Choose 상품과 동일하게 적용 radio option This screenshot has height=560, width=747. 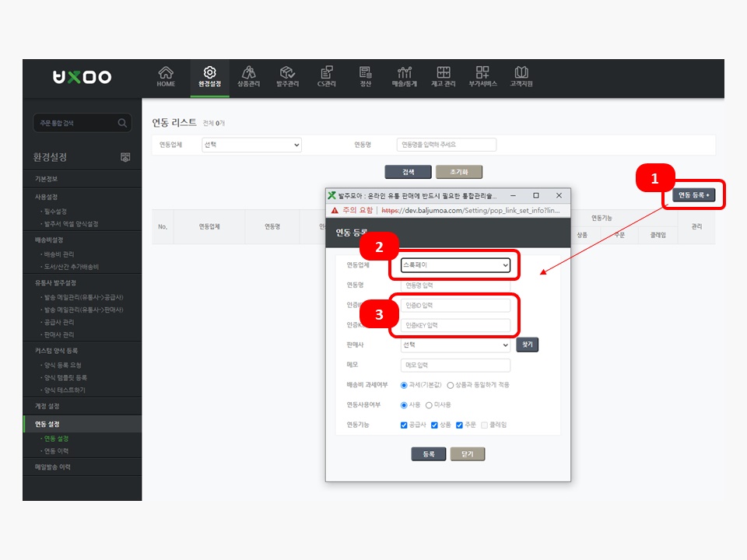tap(451, 385)
